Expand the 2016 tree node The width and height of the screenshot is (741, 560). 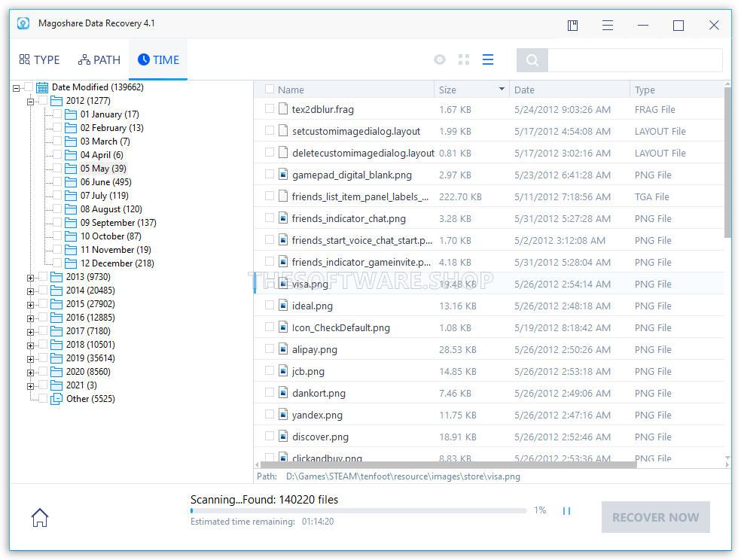30,318
